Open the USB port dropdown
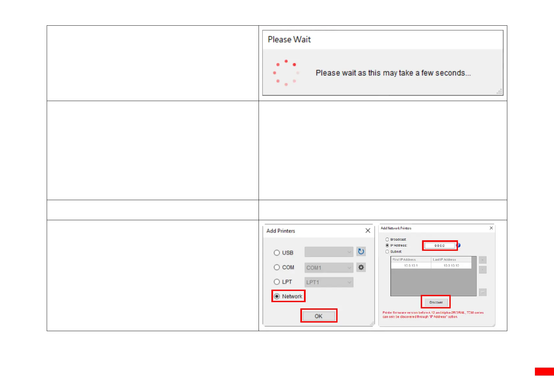Screen dimensions: 554x392 click(x=329, y=252)
